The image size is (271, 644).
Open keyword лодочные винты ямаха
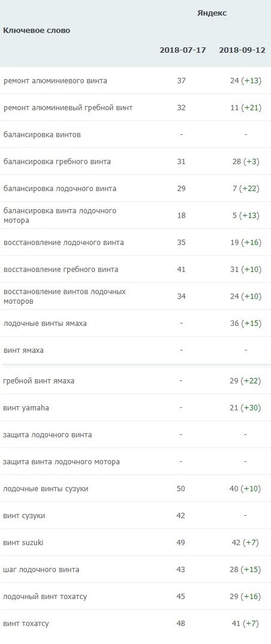[45, 323]
